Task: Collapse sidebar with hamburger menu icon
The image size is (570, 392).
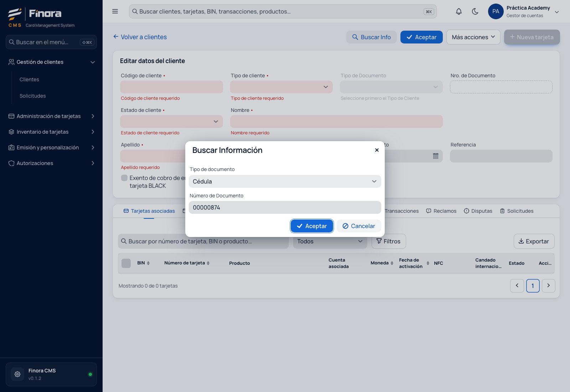Action: click(x=115, y=11)
